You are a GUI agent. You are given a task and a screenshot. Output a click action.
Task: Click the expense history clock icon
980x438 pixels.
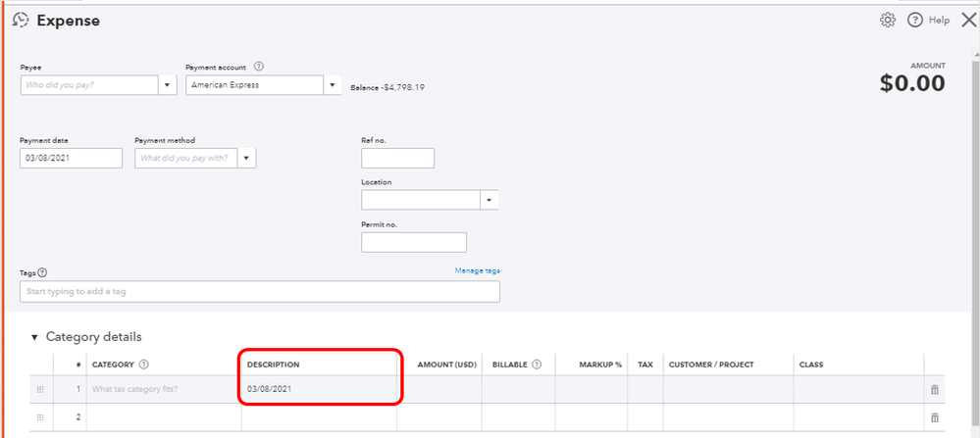click(20, 20)
